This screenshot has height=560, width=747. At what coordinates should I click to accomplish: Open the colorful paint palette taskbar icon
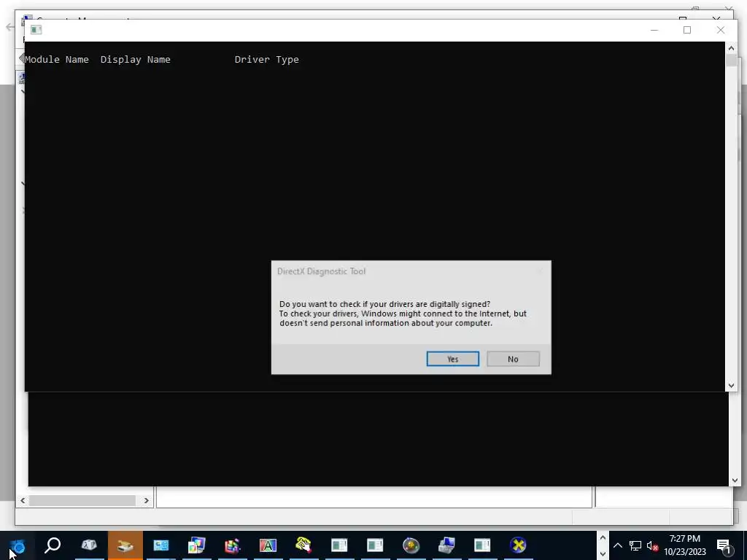[197, 545]
